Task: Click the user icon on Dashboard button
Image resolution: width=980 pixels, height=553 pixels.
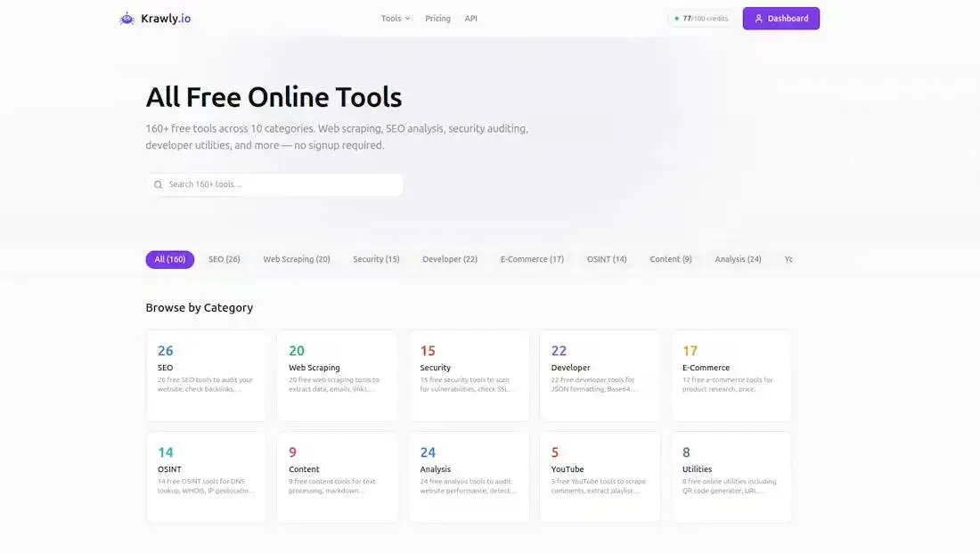Action: 759,19
